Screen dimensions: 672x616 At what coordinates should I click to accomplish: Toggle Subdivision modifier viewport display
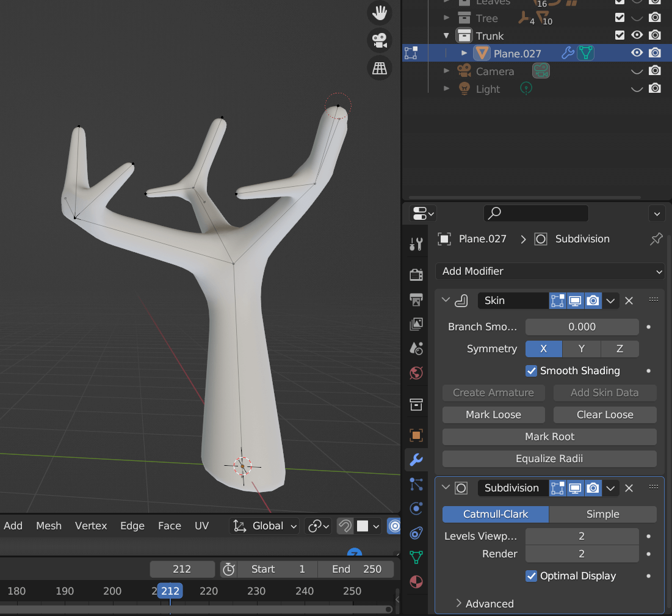pyautogui.click(x=575, y=488)
